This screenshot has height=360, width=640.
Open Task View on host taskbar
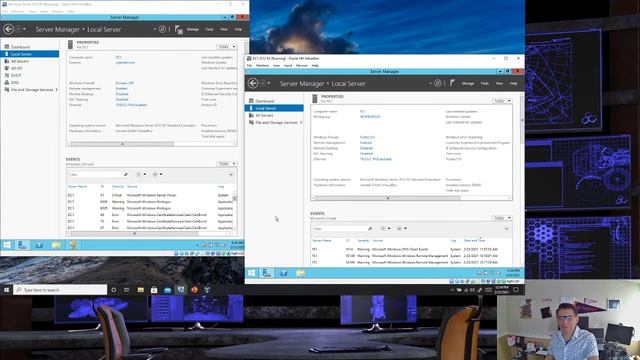point(127,290)
